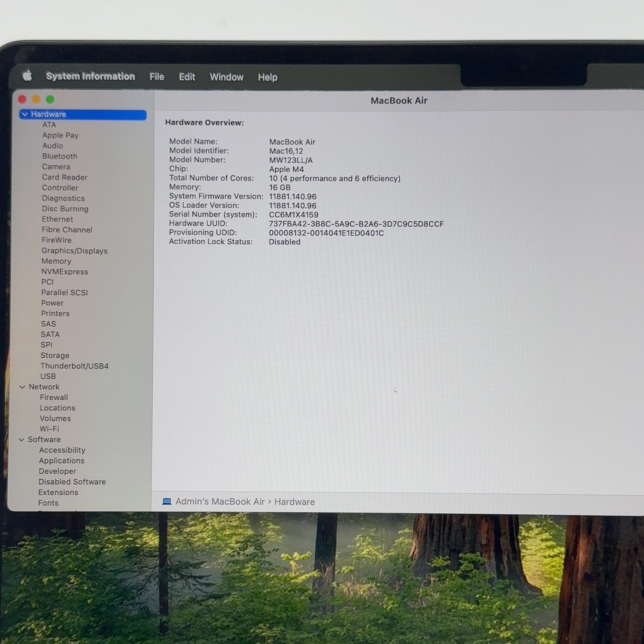The height and width of the screenshot is (644, 644).
Task: Collapse the Network section chevron
Action: [22, 387]
